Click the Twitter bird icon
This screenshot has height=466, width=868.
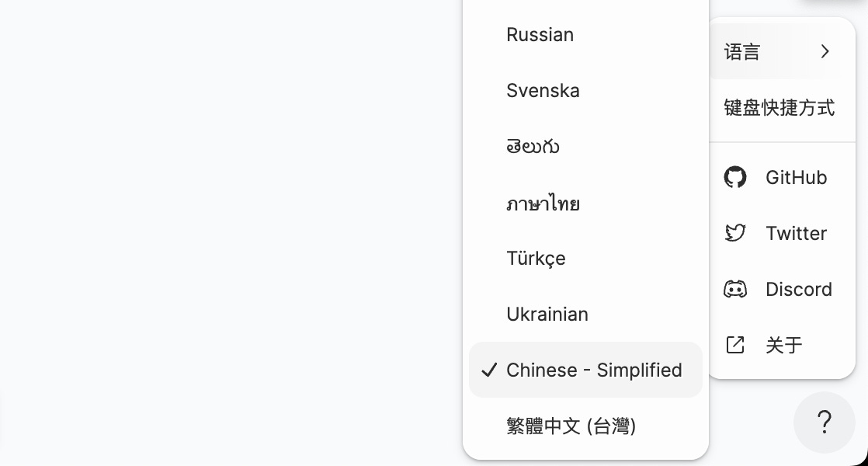click(734, 233)
